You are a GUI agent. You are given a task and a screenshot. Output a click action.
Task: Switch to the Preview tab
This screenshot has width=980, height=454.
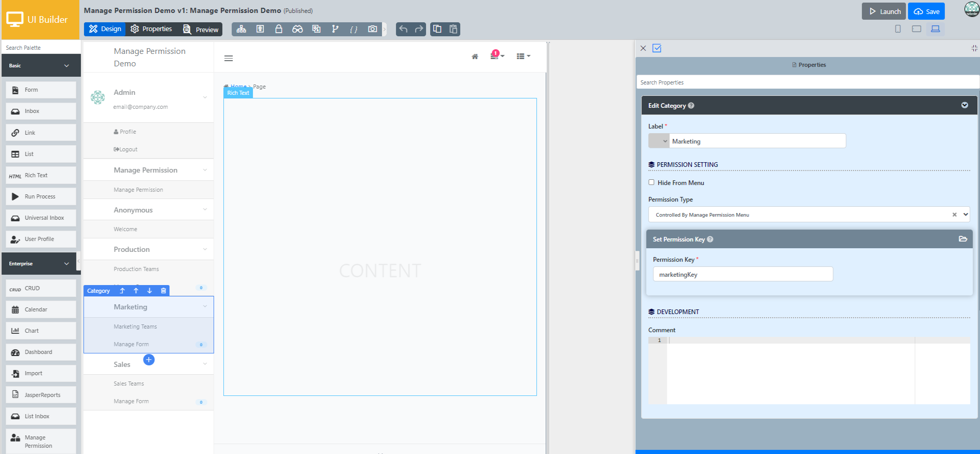coord(201,29)
